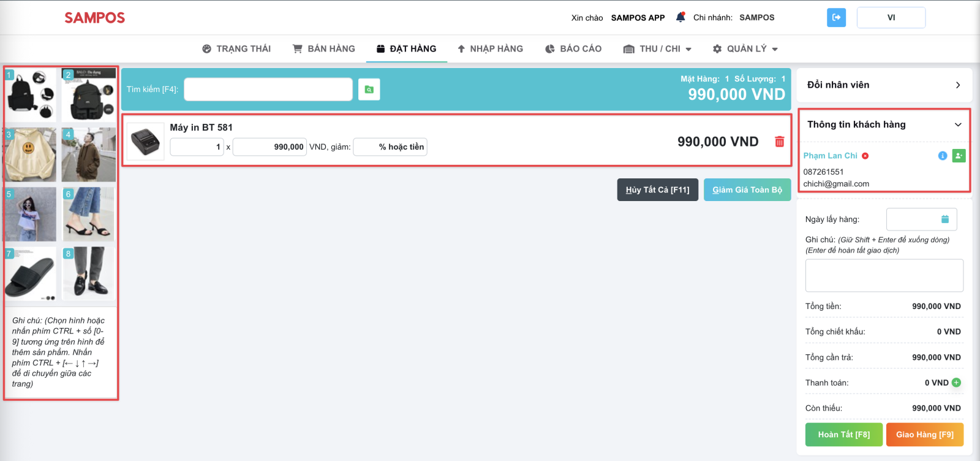Switch to BÁN HÀNG tab
The height and width of the screenshot is (461, 980).
point(324,49)
